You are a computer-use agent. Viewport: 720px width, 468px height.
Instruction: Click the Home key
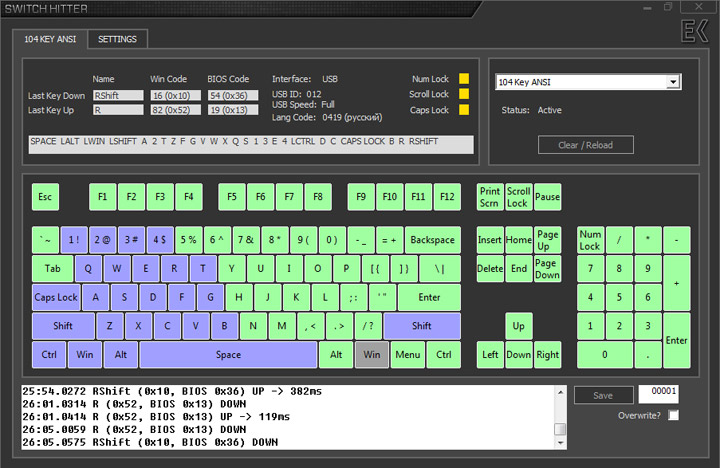coord(518,240)
